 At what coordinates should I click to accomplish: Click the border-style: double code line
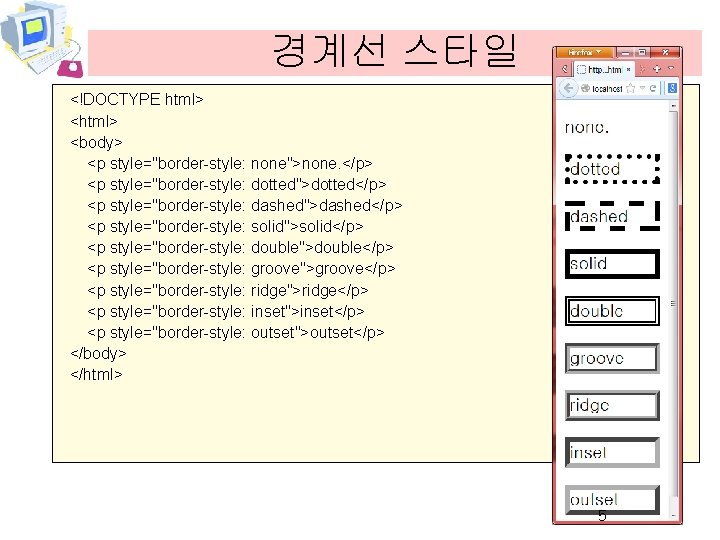coord(240,248)
